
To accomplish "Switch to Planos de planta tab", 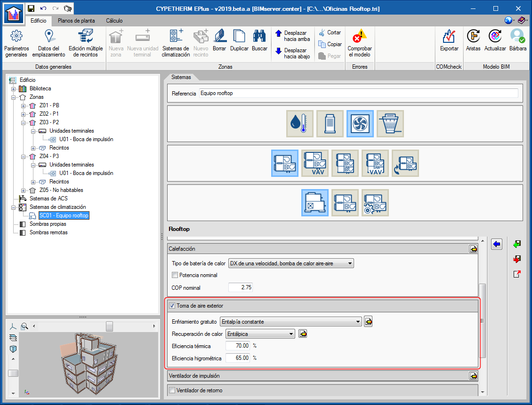I will click(x=76, y=21).
